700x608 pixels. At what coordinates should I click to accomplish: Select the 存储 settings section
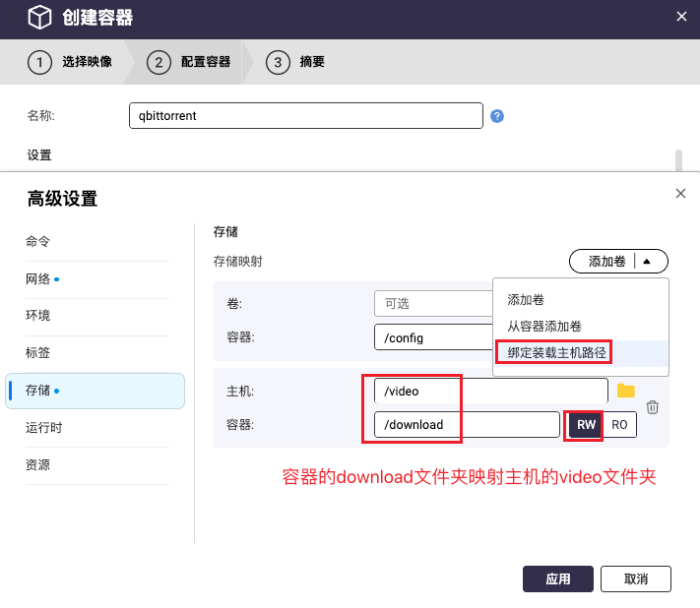pos(95,391)
